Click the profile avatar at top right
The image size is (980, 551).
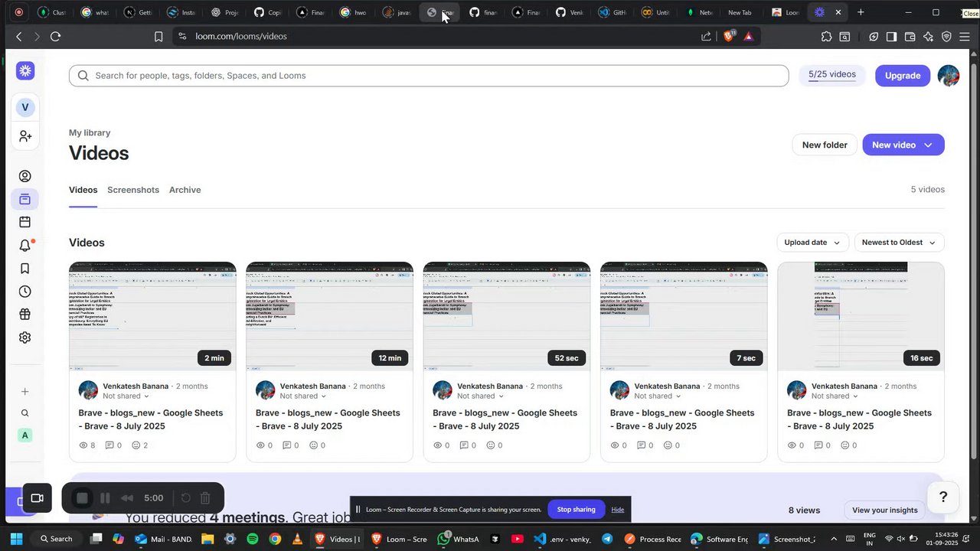[949, 75]
